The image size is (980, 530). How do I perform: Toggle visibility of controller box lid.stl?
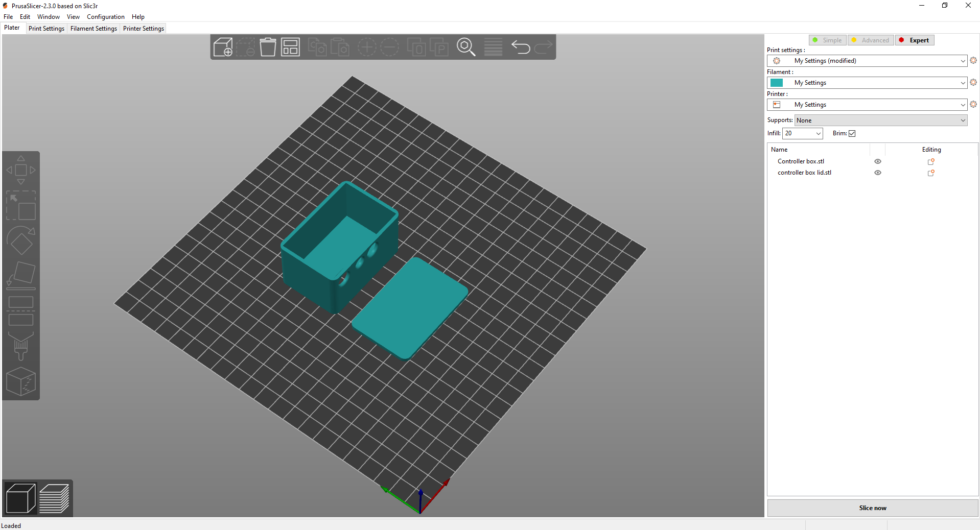(x=878, y=173)
